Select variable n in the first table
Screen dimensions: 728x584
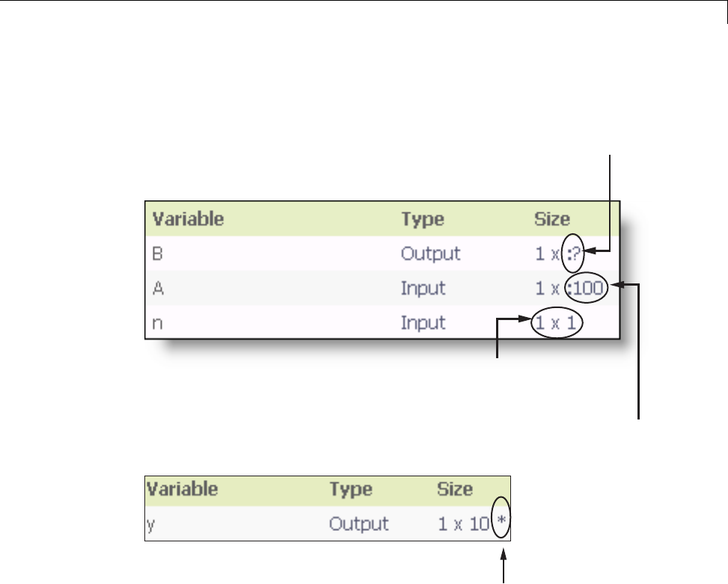click(158, 323)
